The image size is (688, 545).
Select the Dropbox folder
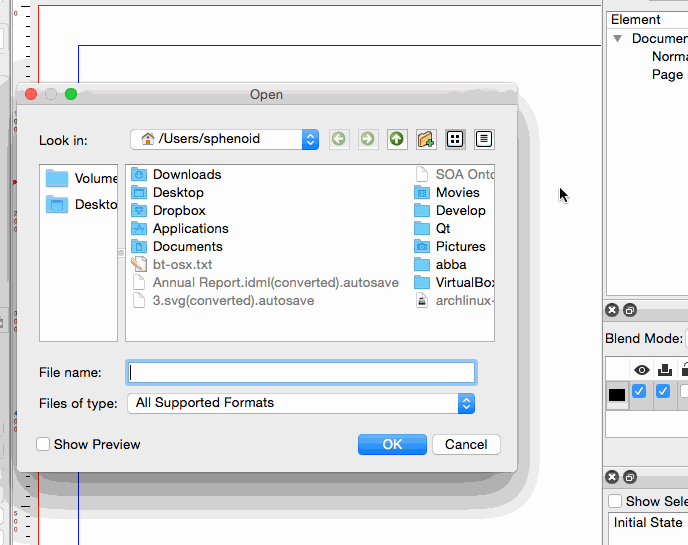(178, 210)
